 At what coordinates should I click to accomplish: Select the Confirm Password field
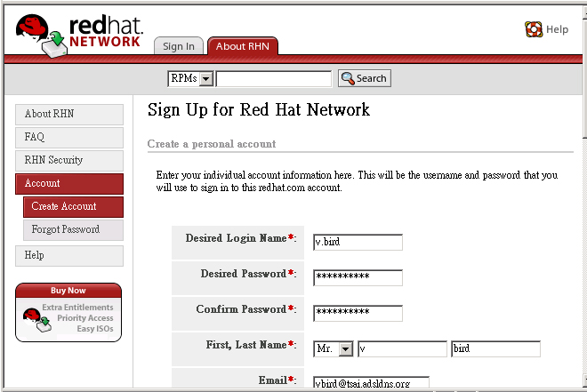(x=358, y=314)
